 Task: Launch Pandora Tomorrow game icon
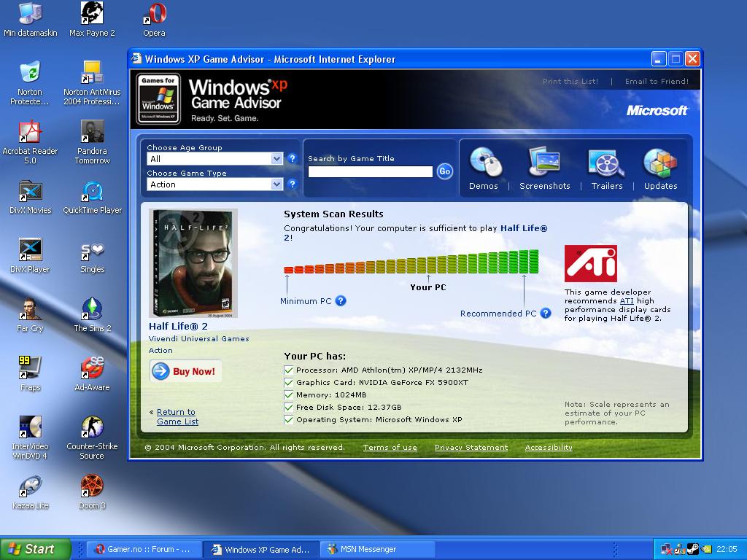[92, 142]
